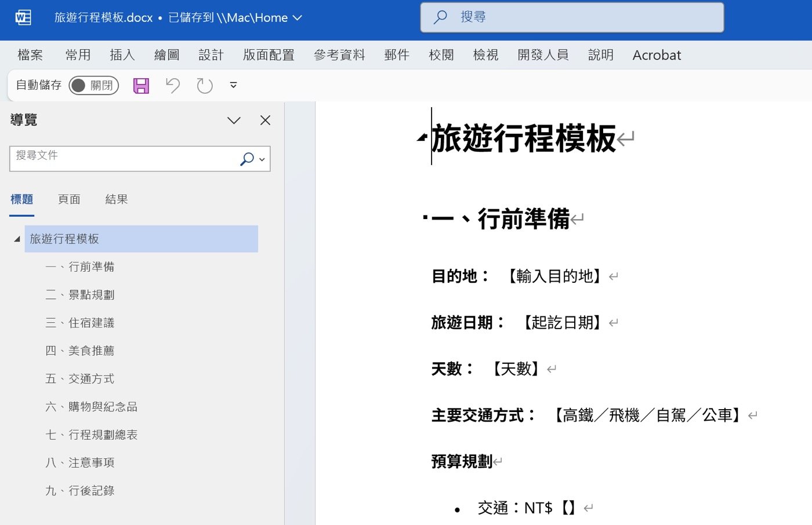This screenshot has height=525, width=812.
Task: Open Customize Quick Access Toolbar dropdown
Action: pyautogui.click(x=233, y=85)
